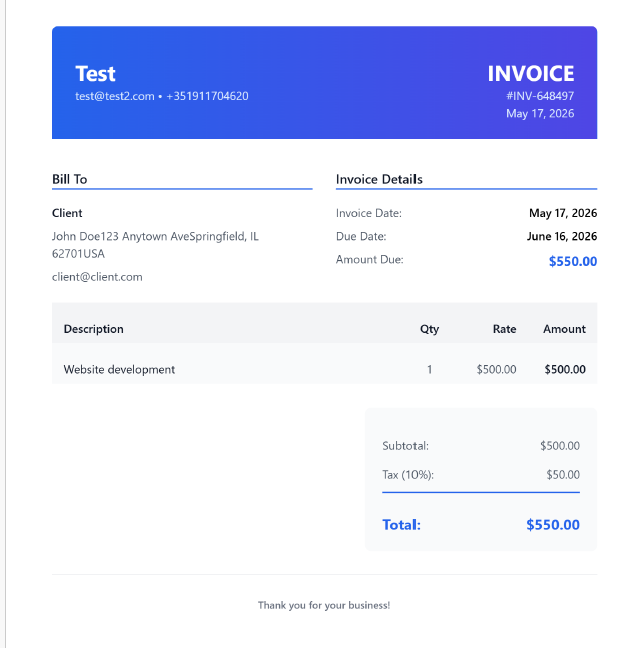
Task: Click the 'Bill To' section heading
Action: coord(69,179)
